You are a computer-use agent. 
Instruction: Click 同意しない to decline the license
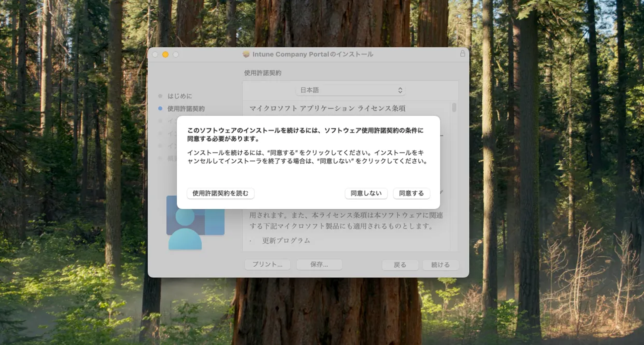tap(366, 193)
